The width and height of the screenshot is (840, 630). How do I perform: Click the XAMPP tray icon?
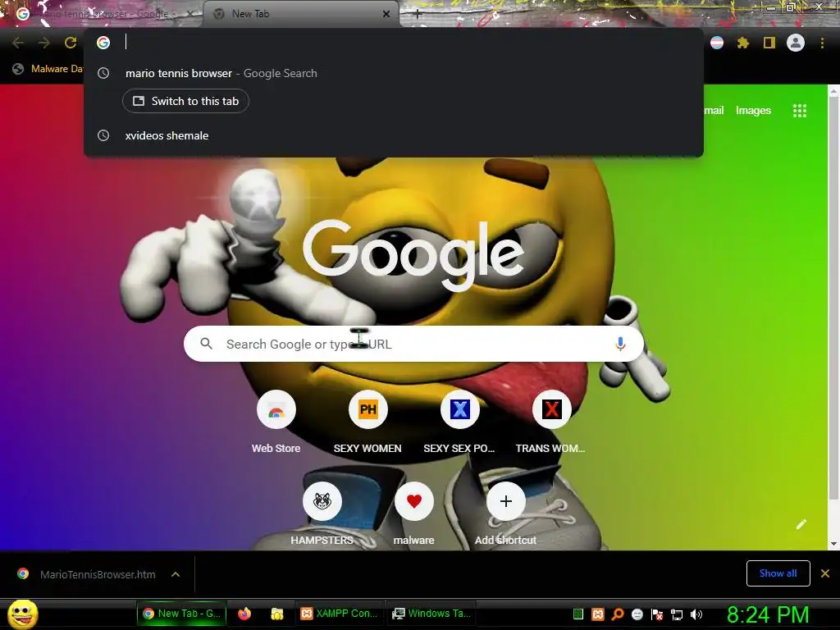pyautogui.click(x=598, y=614)
